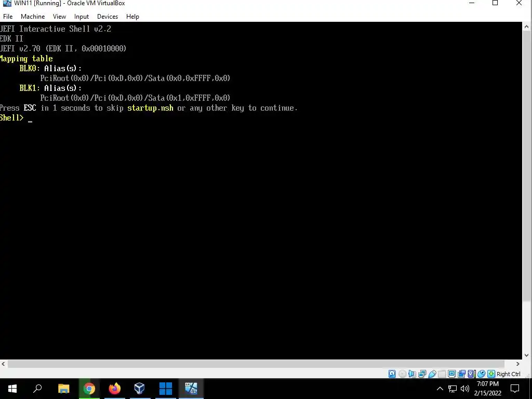Click the optical disk status icon

tap(403, 374)
